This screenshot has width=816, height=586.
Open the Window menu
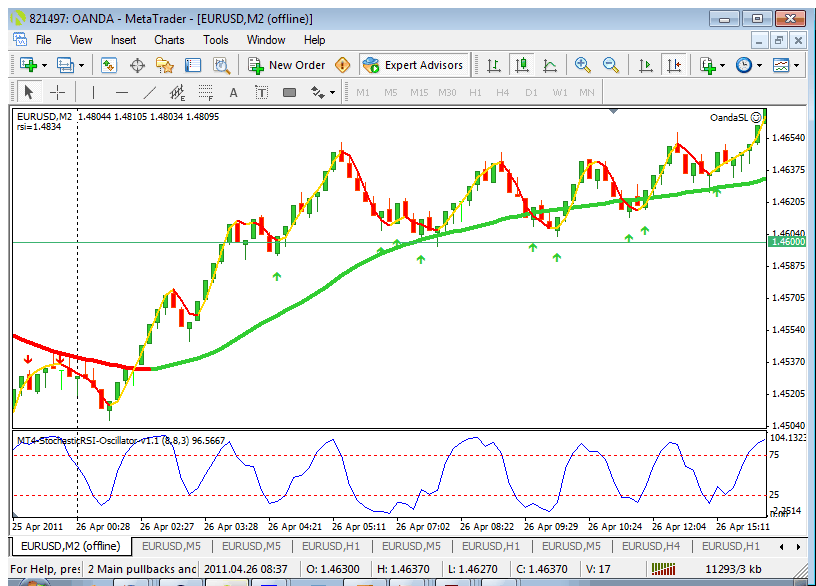point(266,40)
